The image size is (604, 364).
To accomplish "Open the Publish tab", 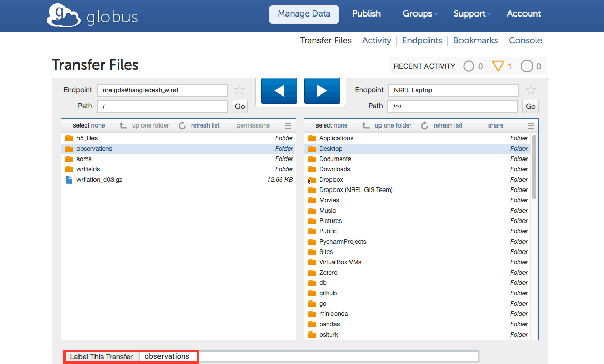I will click(367, 14).
